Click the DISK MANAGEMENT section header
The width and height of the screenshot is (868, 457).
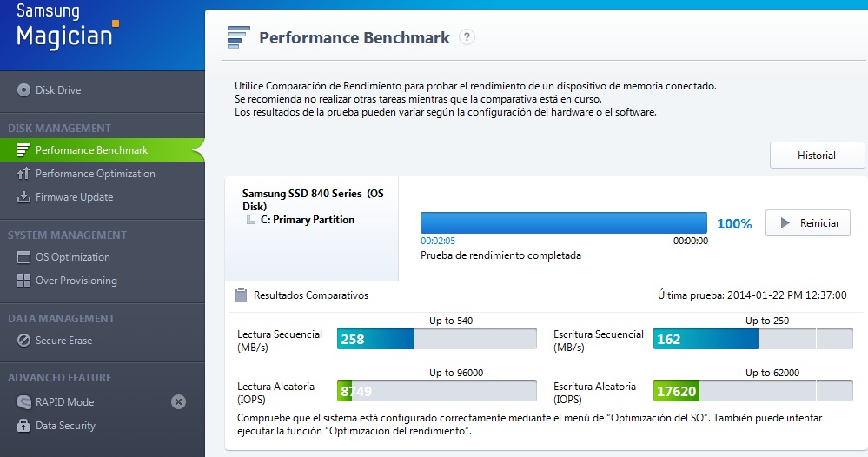tap(59, 129)
